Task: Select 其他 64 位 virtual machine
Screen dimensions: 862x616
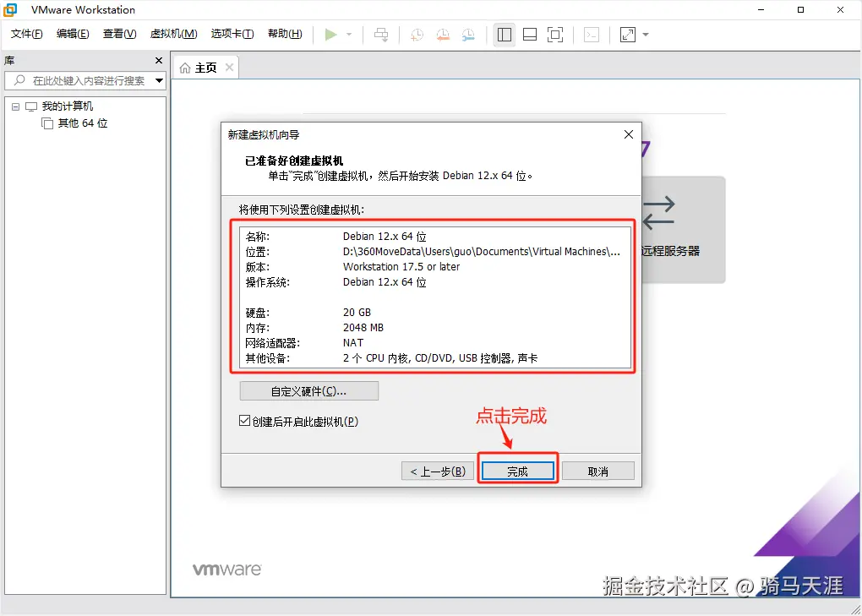Action: click(x=83, y=123)
